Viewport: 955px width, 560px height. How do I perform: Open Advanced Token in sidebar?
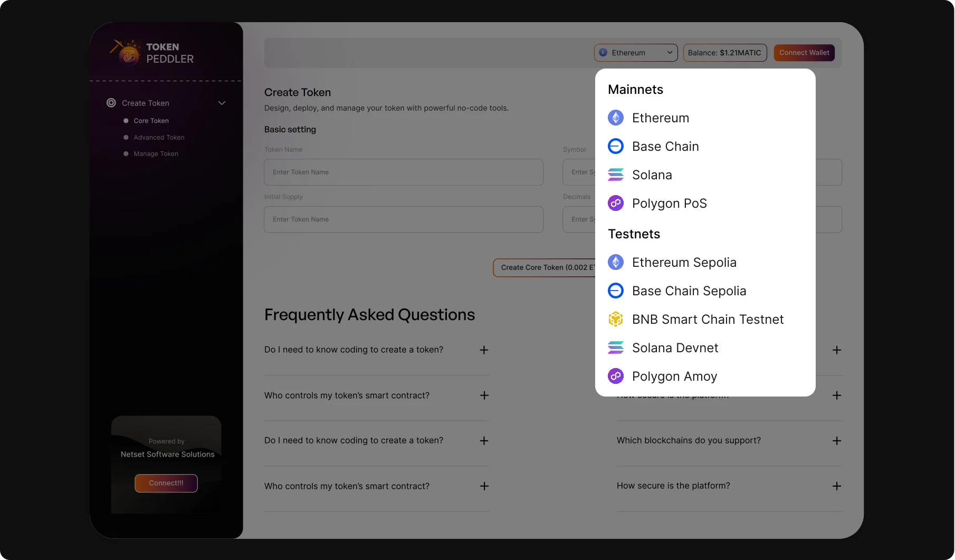click(x=159, y=138)
